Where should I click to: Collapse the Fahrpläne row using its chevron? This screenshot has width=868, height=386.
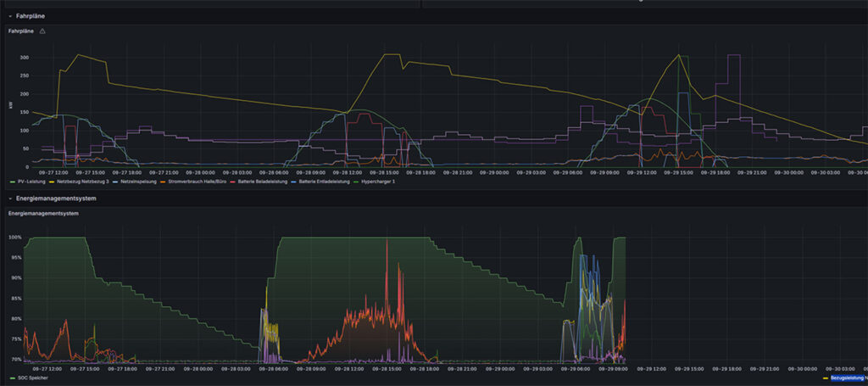pos(9,16)
